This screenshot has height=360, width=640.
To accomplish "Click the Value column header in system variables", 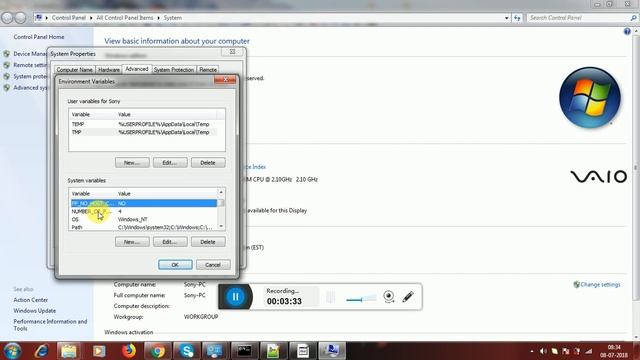I will point(167,193).
